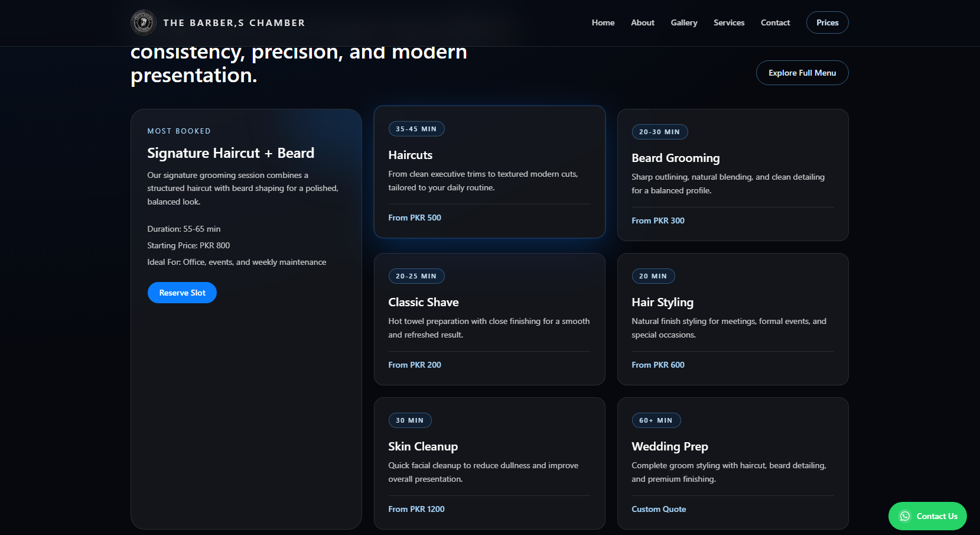Select the Haircuts service card title

[410, 155]
